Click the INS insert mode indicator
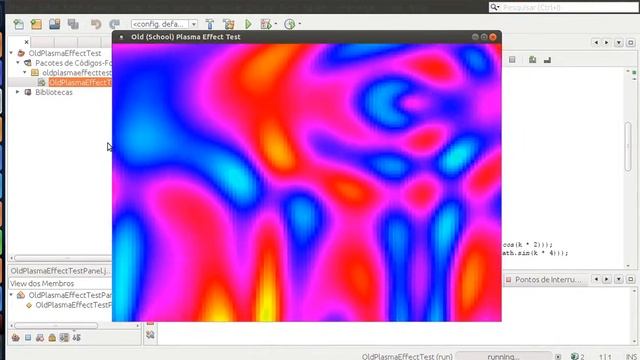640x360 pixels. coord(631,356)
